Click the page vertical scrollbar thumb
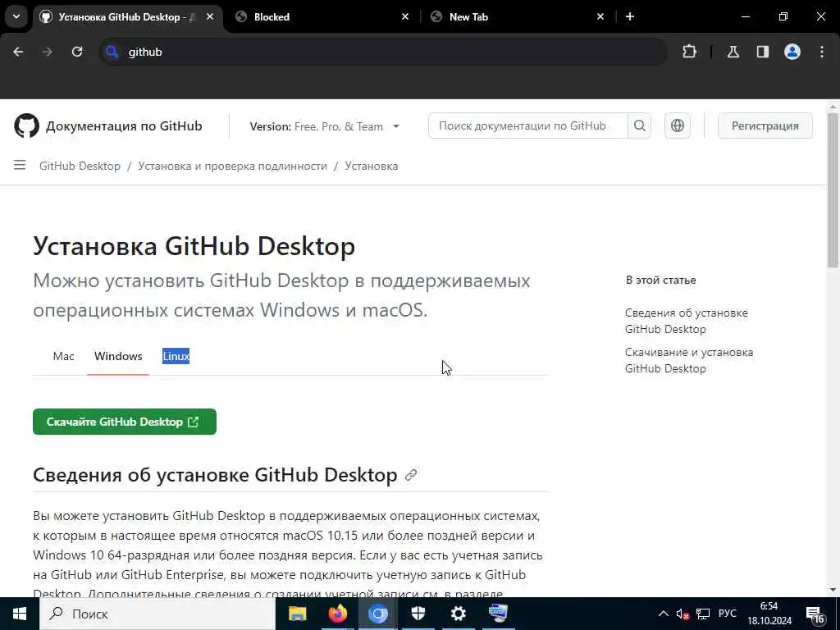The height and width of the screenshot is (630, 840). tap(833, 190)
